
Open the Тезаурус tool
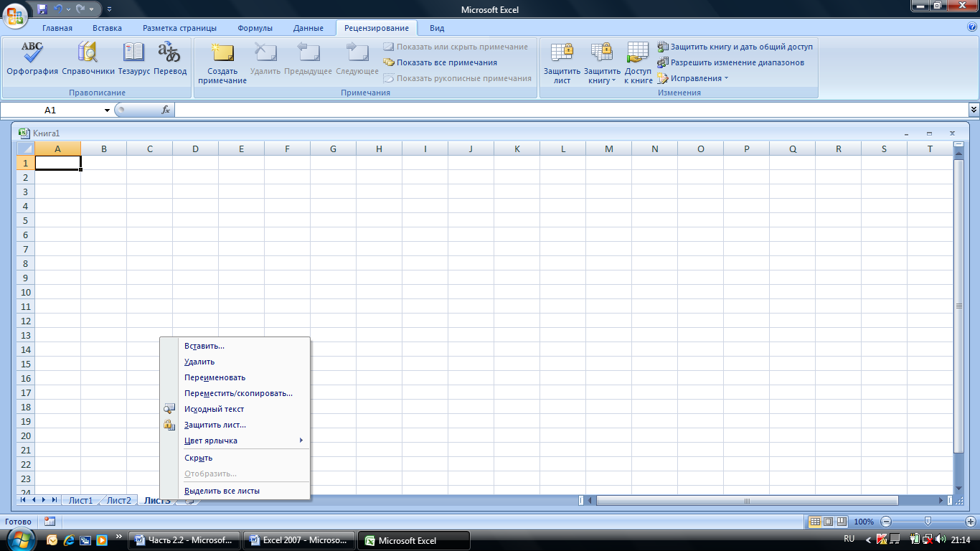pyautogui.click(x=134, y=60)
